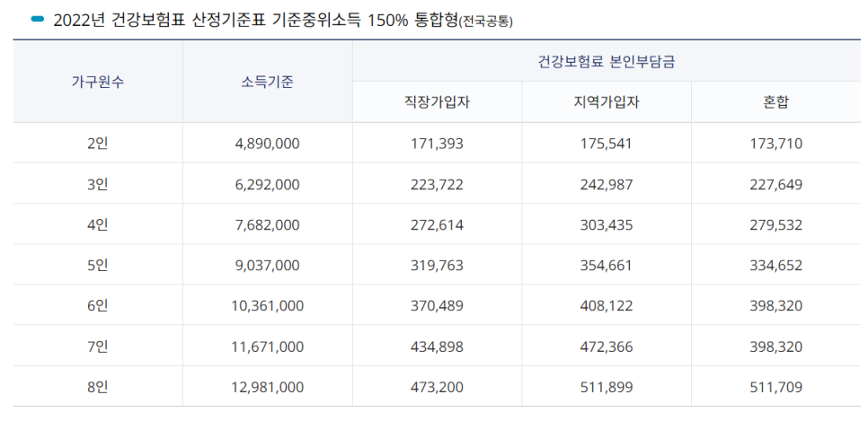The width and height of the screenshot is (868, 421).
Task: Select the 직장가입자 sub-header
Action: coord(438,102)
